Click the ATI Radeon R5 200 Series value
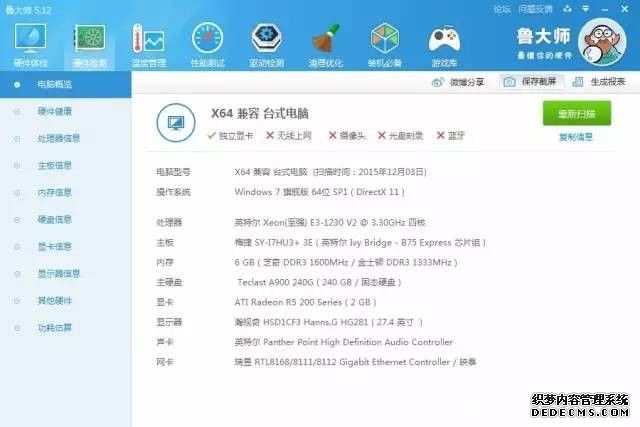The height and width of the screenshot is (427, 640). [305, 302]
